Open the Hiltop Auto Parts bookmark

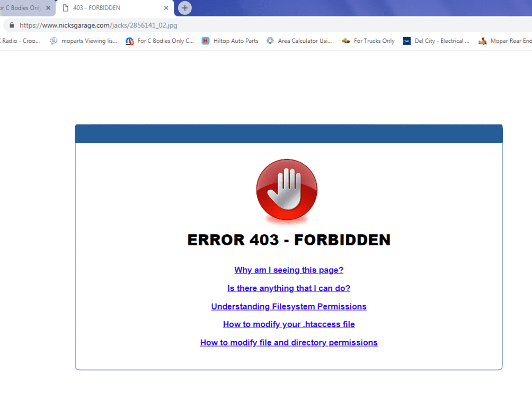230,41
